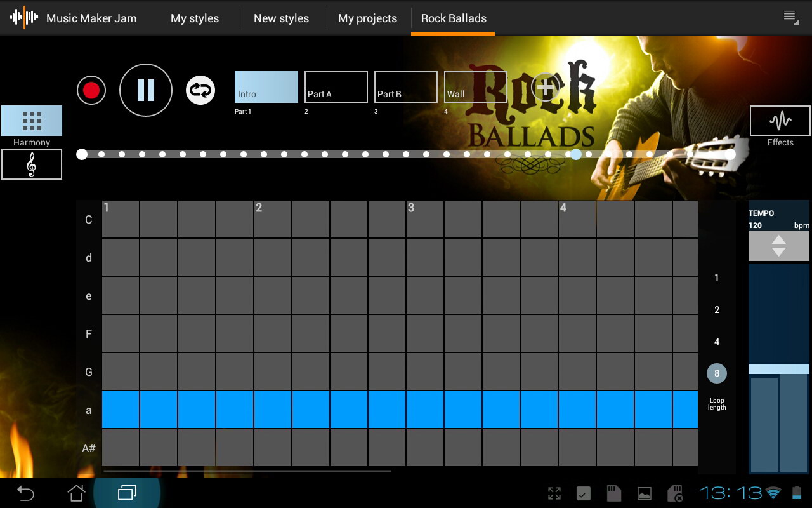Open the clock showing 13:13
Screen dimensions: 812x508
click(x=731, y=493)
